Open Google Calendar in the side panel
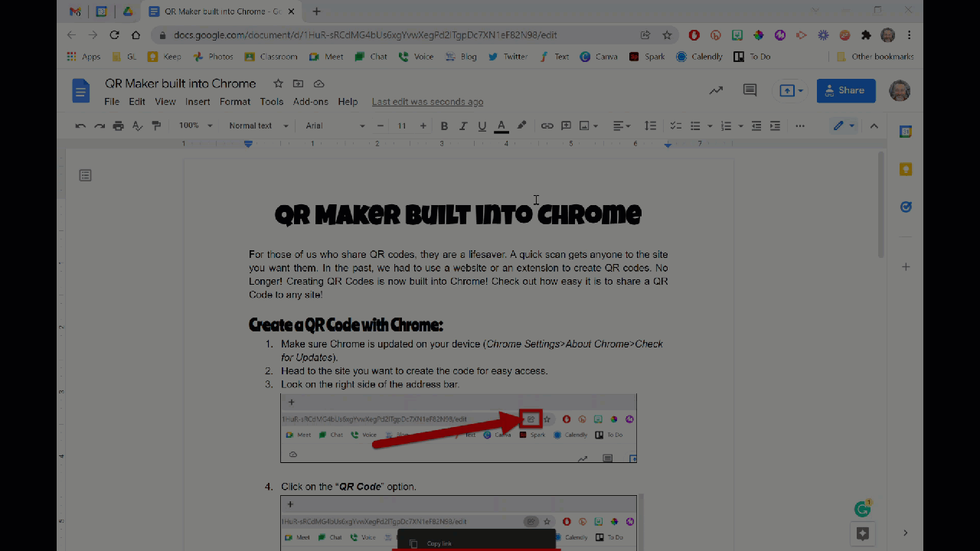Screen dimensions: 980x551 pos(906,132)
